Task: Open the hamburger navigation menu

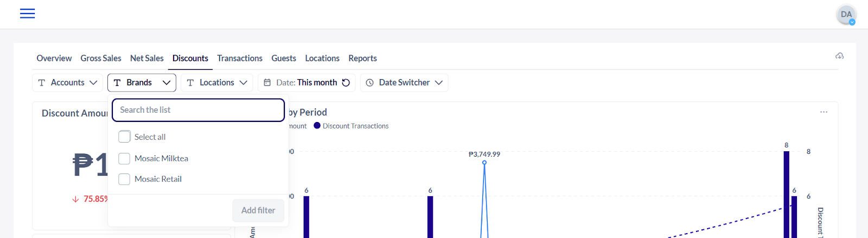Action: (27, 14)
